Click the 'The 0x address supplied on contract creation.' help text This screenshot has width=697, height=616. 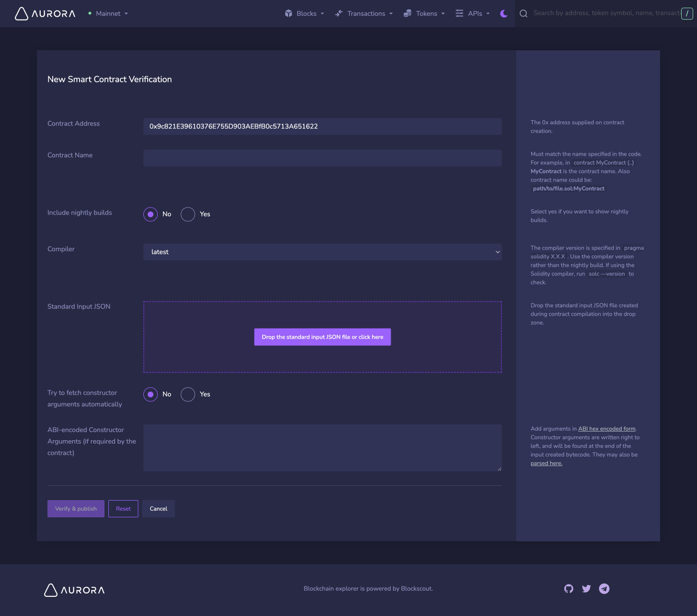pos(578,127)
